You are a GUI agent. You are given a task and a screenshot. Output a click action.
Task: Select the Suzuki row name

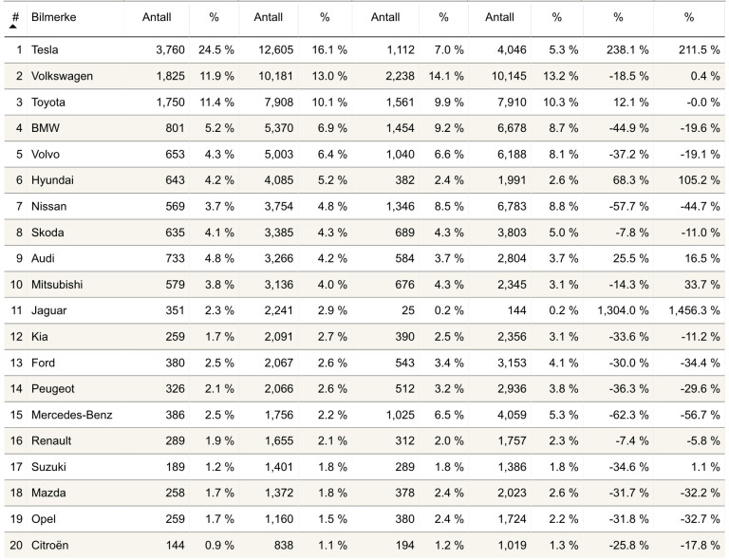48,467
